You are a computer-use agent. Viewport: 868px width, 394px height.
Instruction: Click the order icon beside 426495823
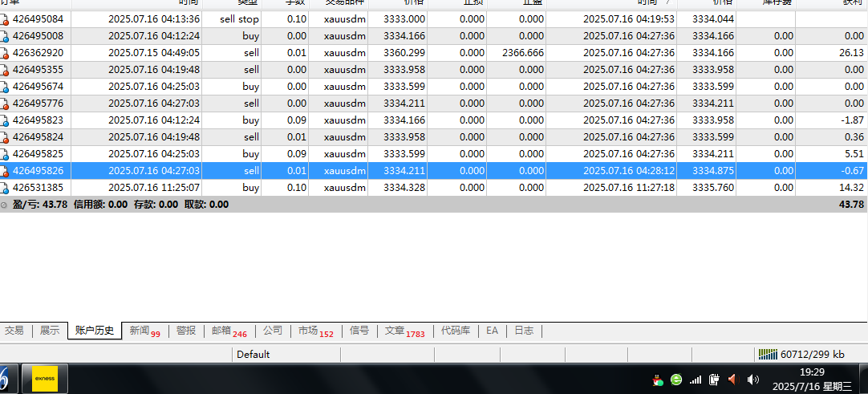[x=5, y=120]
